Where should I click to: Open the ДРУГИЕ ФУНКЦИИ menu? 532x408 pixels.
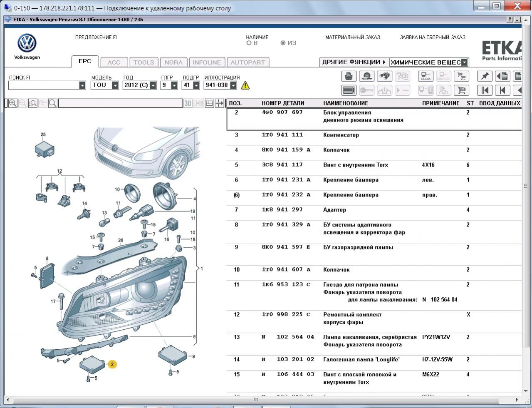click(x=354, y=62)
